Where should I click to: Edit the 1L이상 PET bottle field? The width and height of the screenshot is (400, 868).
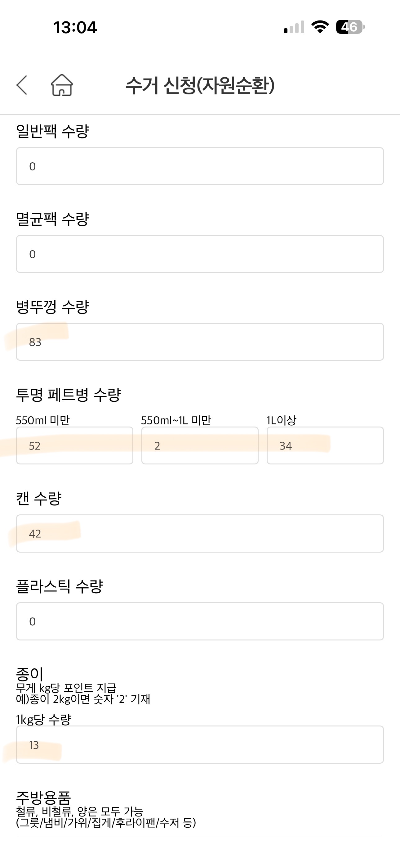[325, 446]
